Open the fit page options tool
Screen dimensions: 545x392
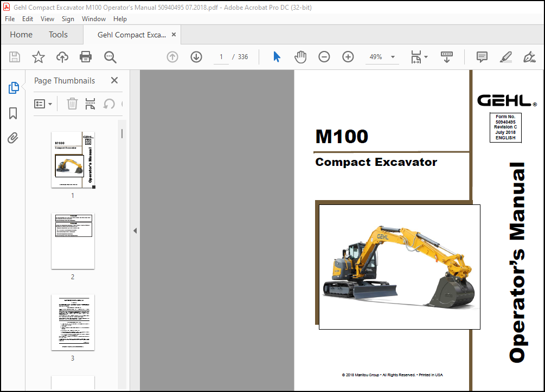416,56
